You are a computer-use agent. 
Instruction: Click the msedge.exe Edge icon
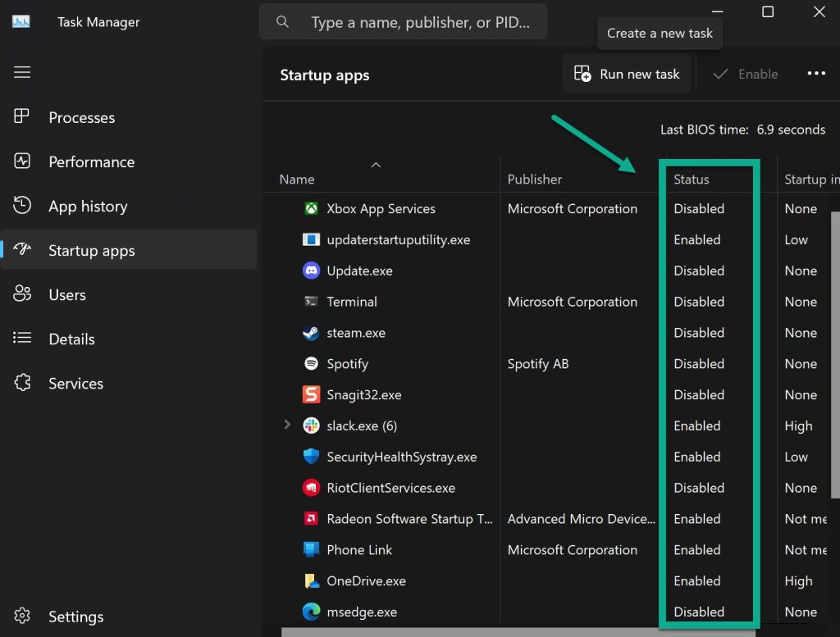(311, 612)
